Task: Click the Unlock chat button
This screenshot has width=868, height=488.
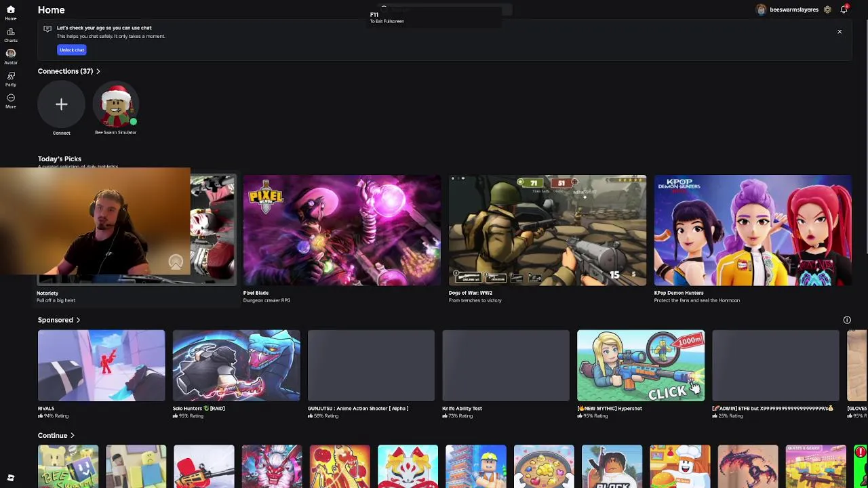Action: point(72,49)
